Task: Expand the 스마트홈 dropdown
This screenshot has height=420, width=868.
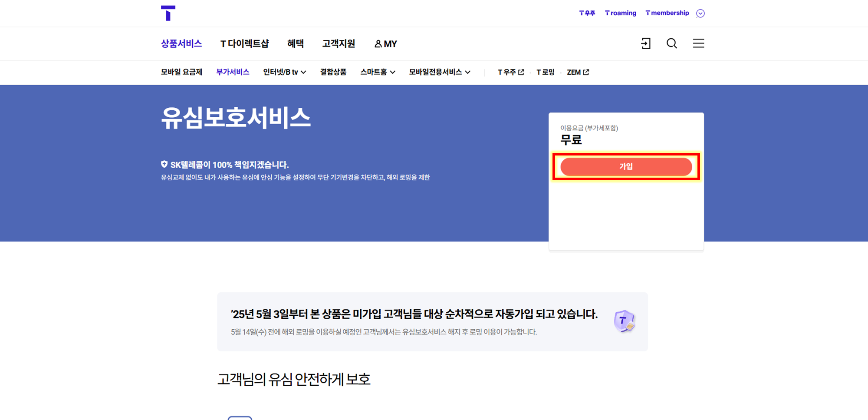Action: pos(378,72)
